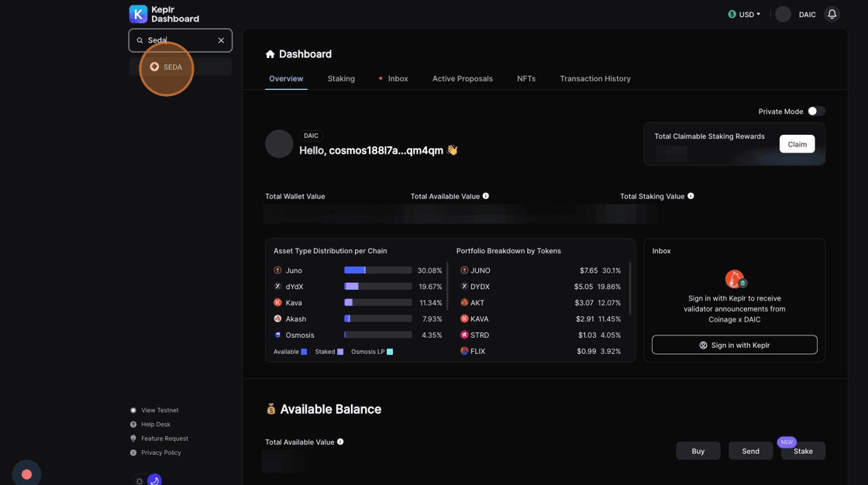Open the DAIC account menu
This screenshot has height=485, width=868.
tap(796, 14)
